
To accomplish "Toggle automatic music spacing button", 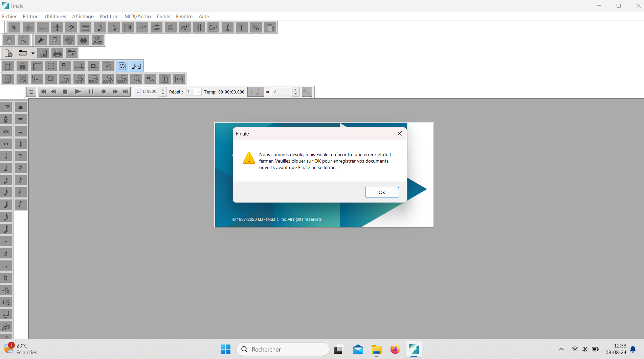I will click(x=137, y=66).
